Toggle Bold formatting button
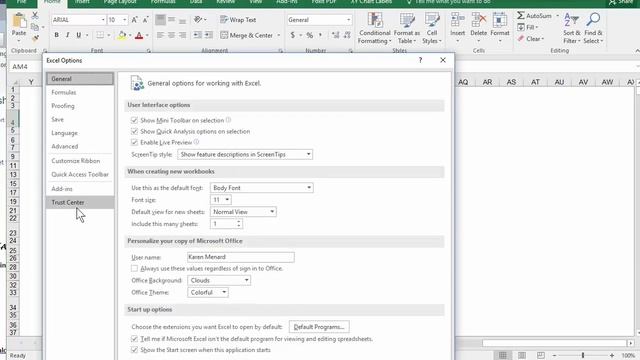This screenshot has width=640, height=360. point(56,35)
